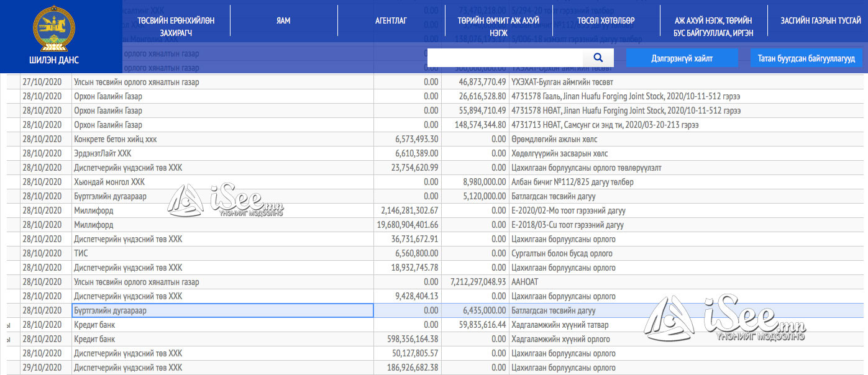Open Аж ахуй нэгж, төрийн бус байгууллага menu
Viewport: 868px width, 375px height.
tap(713, 25)
